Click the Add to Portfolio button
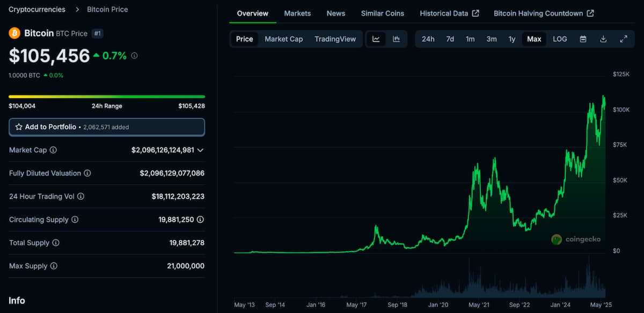Screen dimensions: 644x313 [107, 127]
